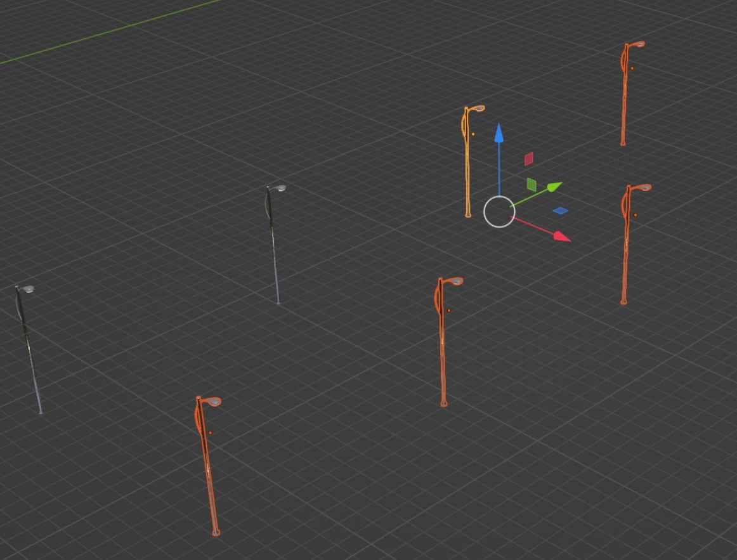The width and height of the screenshot is (737, 560).
Task: Select the orange street lamp directly below the gizmo
Action: pos(442,343)
